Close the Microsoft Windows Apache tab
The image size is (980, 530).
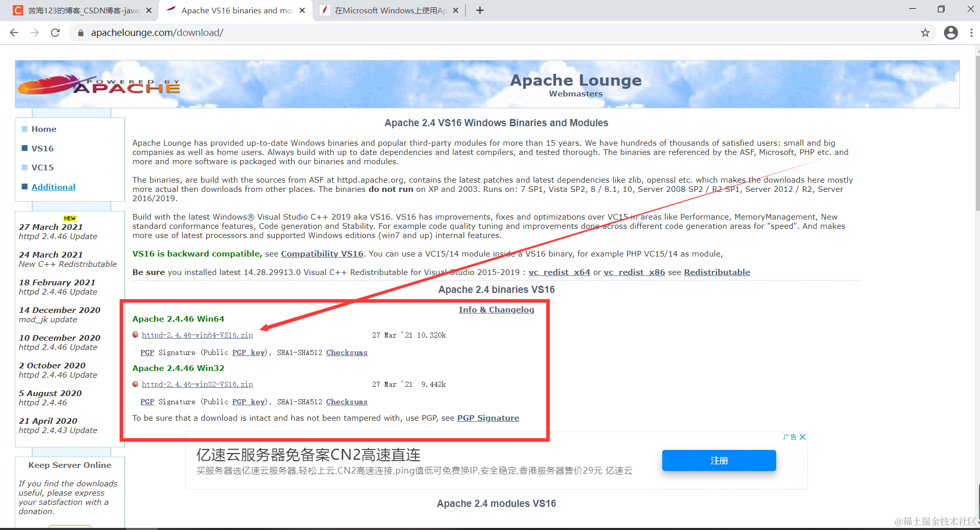[455, 10]
